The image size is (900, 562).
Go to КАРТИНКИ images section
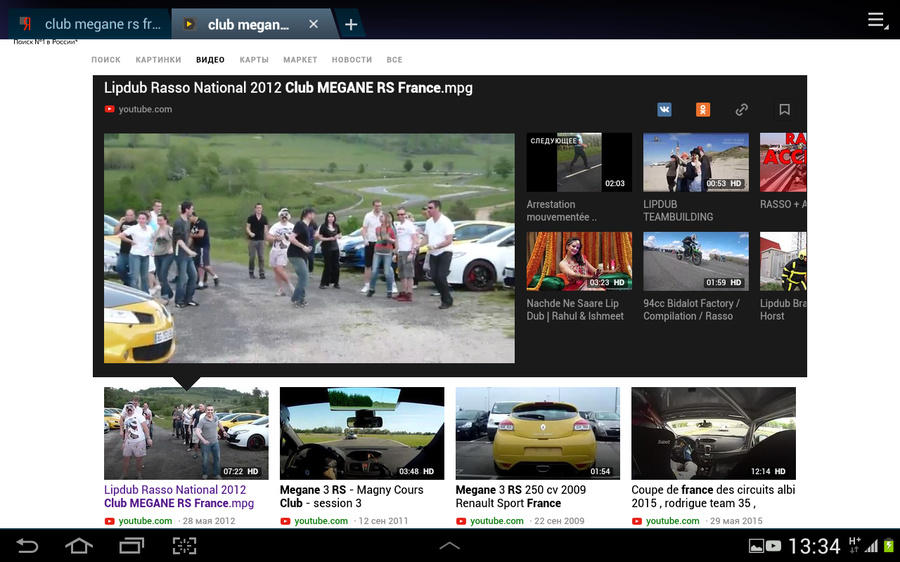pyautogui.click(x=158, y=60)
